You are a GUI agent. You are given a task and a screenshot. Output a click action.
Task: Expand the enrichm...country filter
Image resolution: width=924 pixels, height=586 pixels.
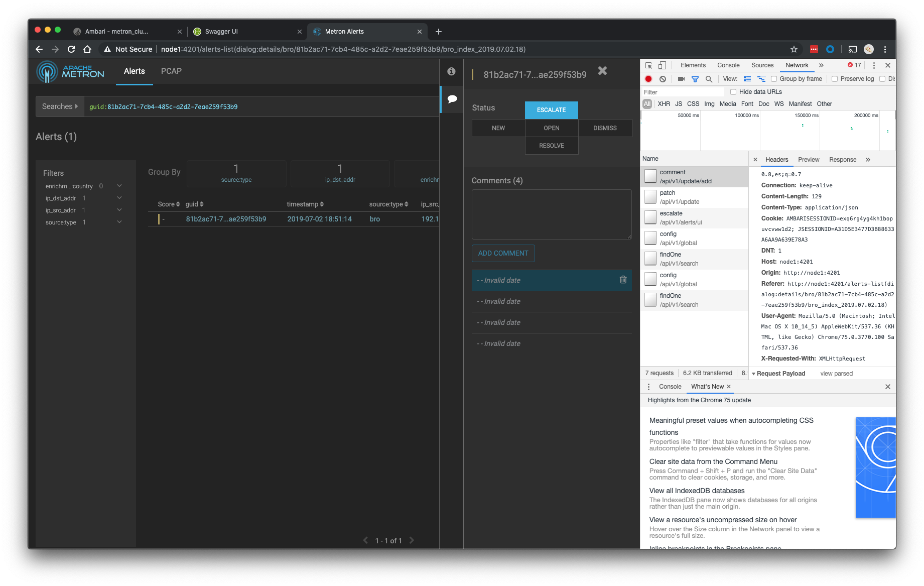pos(119,186)
